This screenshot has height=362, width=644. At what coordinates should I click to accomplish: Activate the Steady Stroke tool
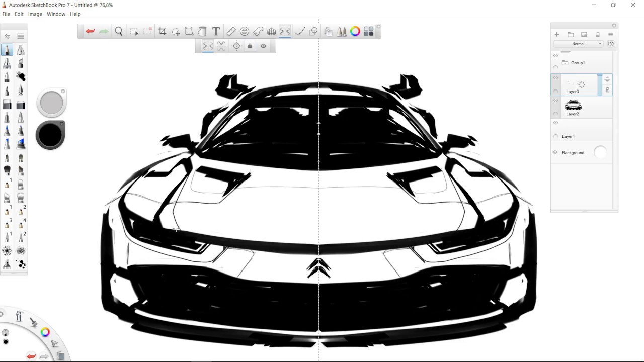tap(300, 31)
